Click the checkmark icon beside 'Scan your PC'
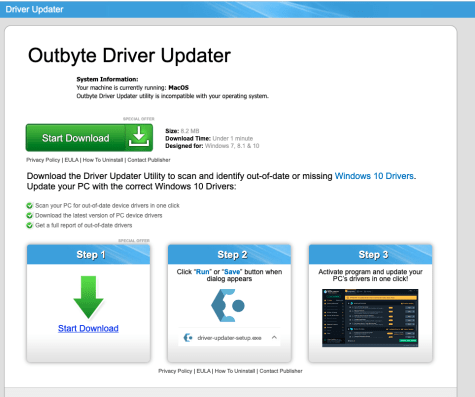The image size is (475, 397). point(30,205)
